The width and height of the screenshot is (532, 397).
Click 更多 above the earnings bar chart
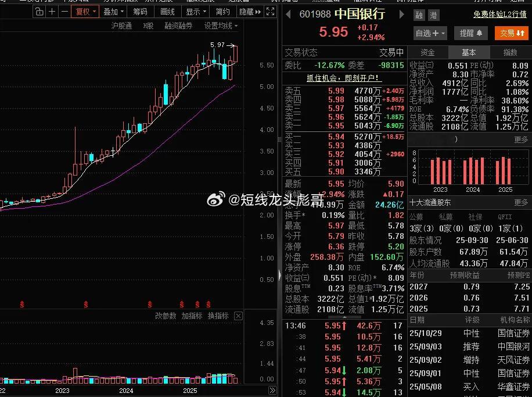point(521,140)
